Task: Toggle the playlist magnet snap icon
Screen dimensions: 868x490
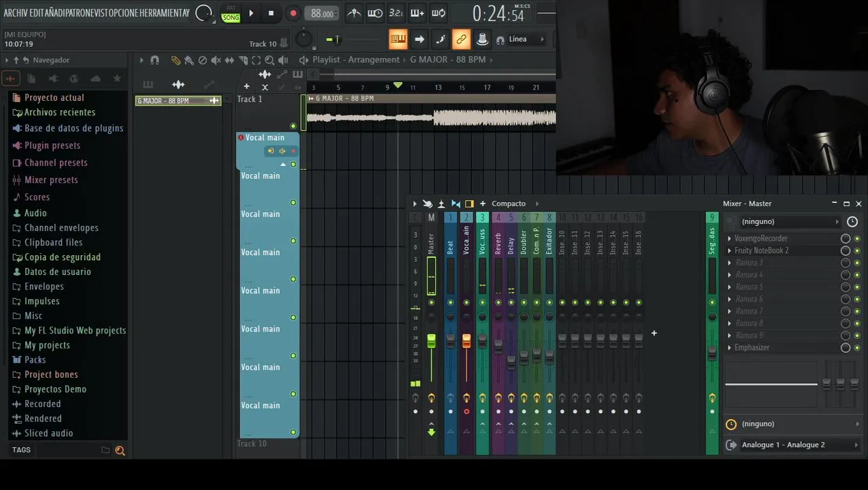Action: click(x=155, y=60)
